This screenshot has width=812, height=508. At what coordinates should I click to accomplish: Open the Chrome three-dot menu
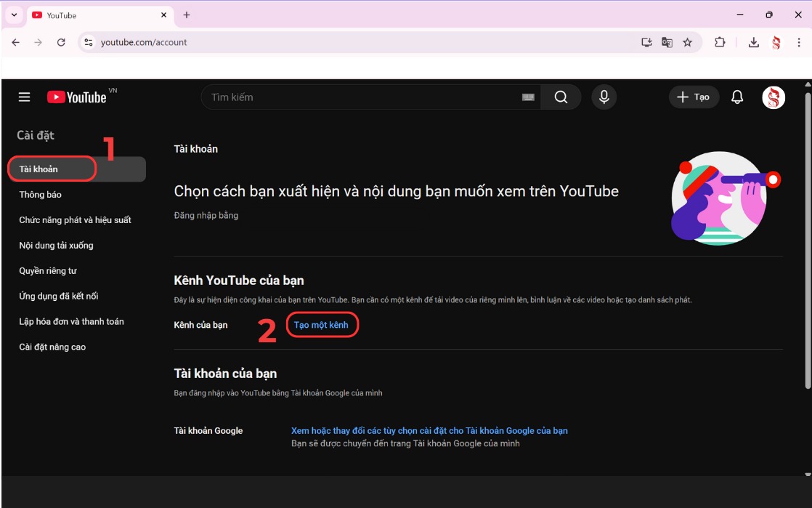click(x=799, y=42)
